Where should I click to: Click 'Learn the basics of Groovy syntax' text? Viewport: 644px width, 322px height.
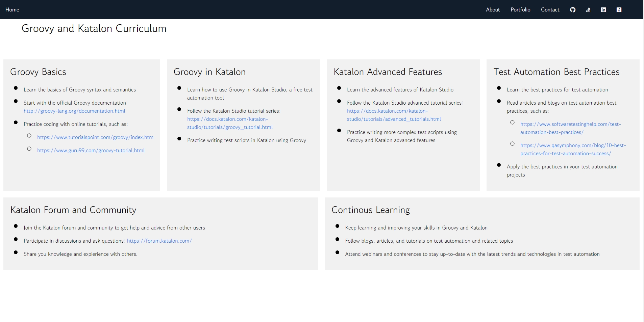[80, 89]
